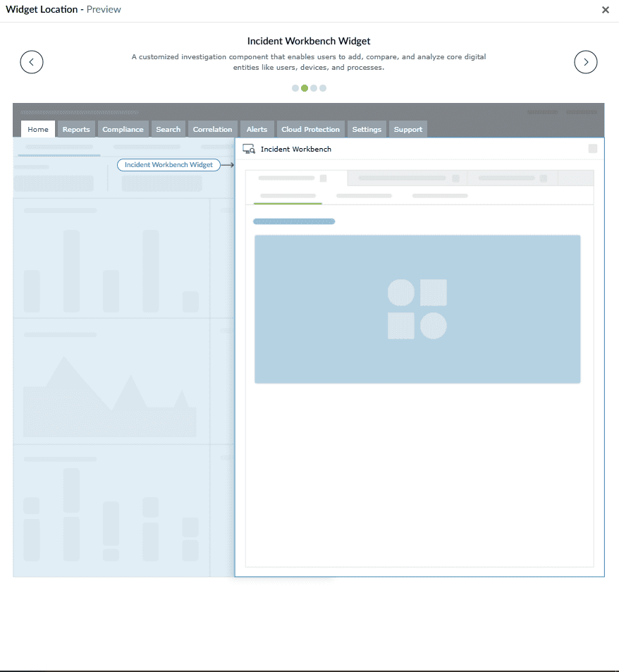Click the blue placeholder shapes thumbnail

coord(417,309)
